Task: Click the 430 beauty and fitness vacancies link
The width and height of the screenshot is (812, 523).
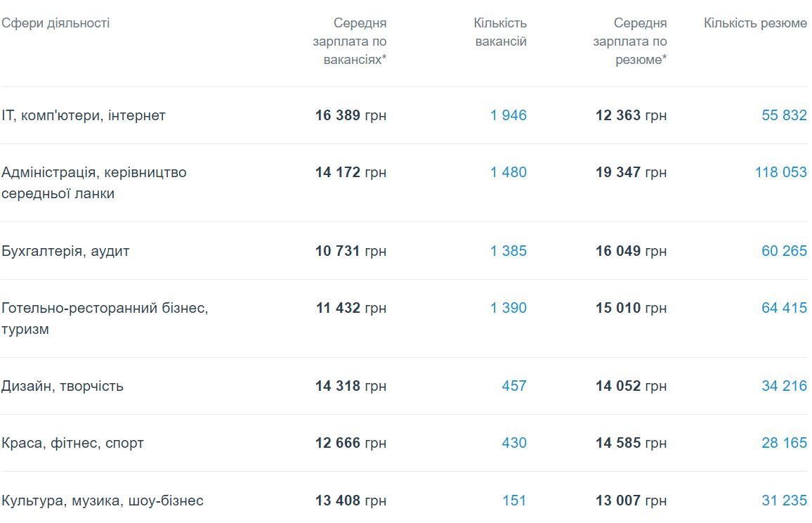Action: click(513, 444)
